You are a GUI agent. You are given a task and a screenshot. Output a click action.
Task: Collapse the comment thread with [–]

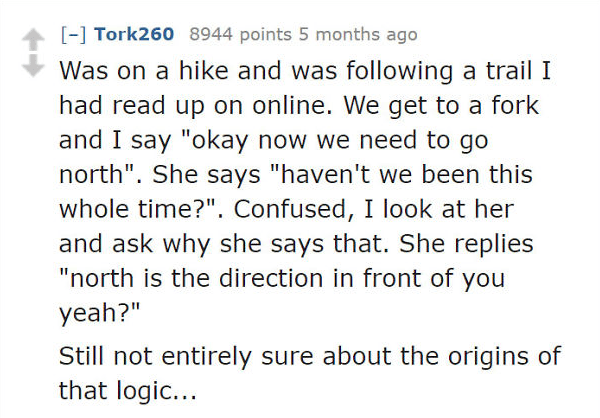point(73,34)
